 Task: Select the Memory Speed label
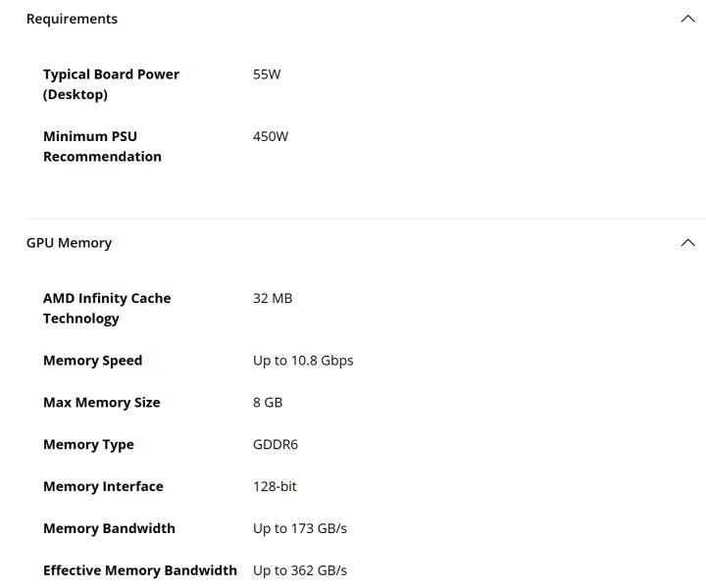click(x=93, y=361)
